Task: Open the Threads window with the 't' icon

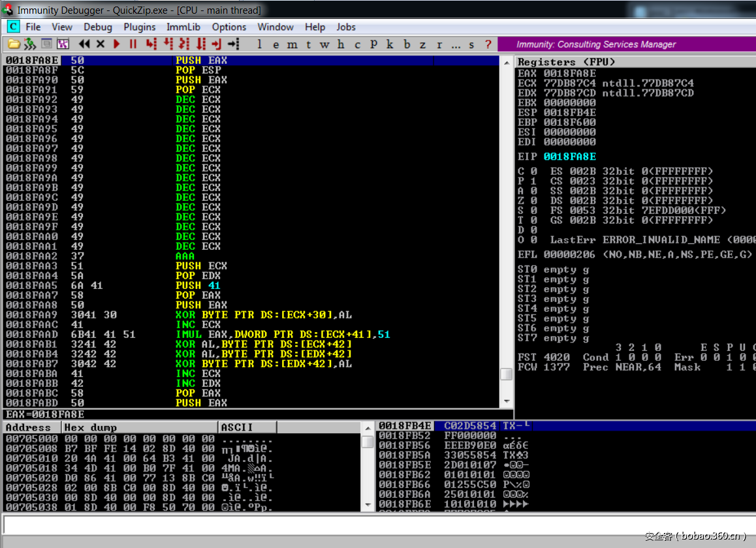Action: (x=307, y=44)
